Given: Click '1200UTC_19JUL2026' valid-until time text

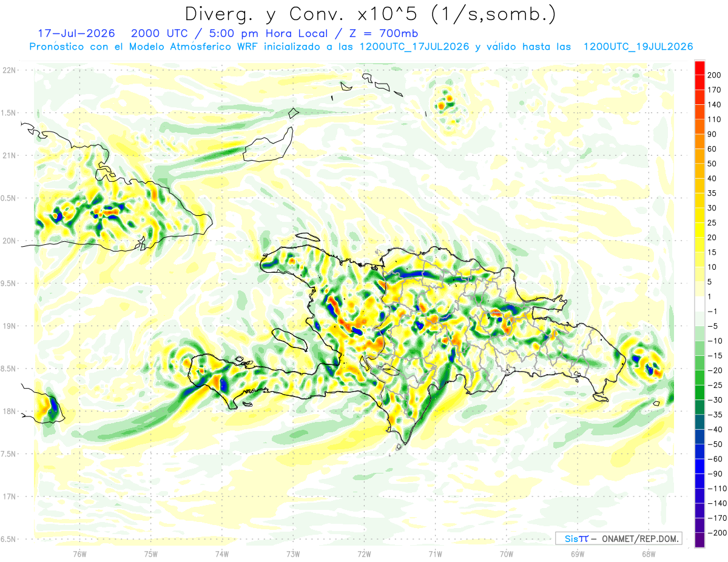Looking at the screenshot, I should tap(638, 47).
